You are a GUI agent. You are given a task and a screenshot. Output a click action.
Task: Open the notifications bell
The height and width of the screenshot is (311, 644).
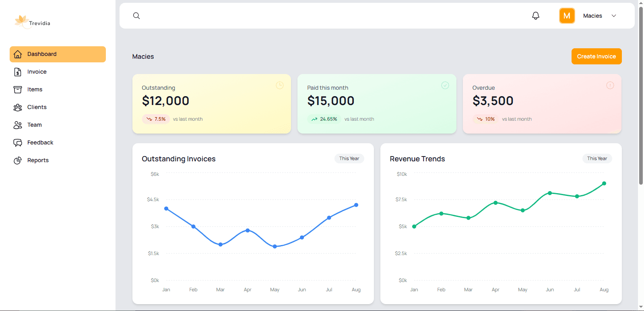click(x=535, y=16)
